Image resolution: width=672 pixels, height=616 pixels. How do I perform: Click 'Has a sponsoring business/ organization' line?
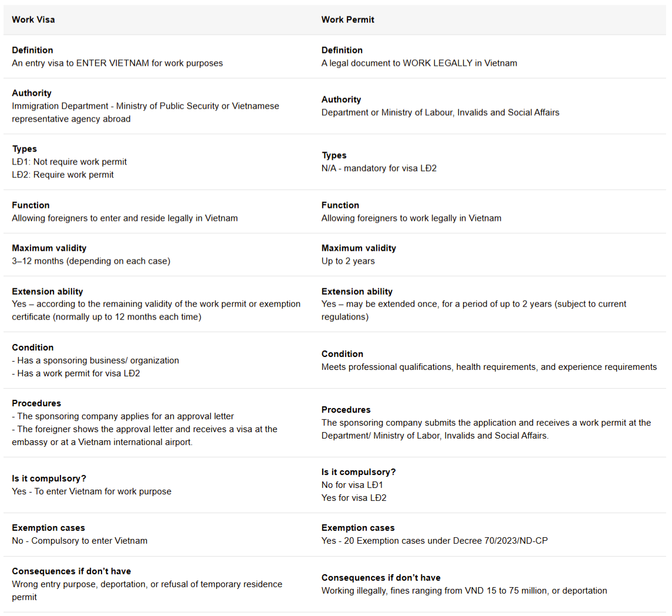pos(96,360)
